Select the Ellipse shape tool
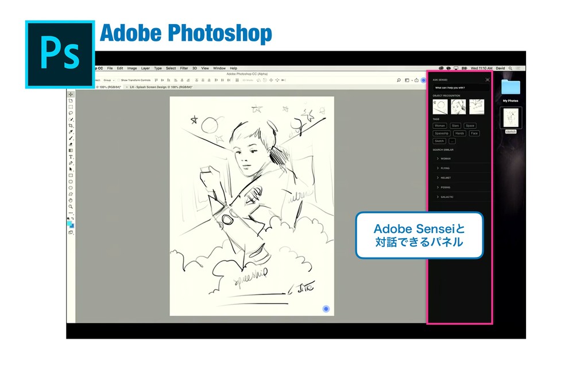 (x=71, y=188)
